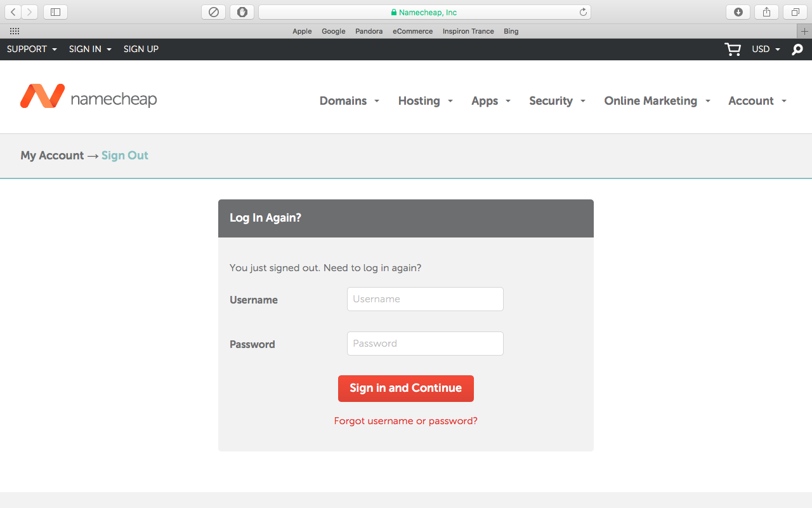Open the Safari downloads icon
Viewport: 812px width, 508px height.
coord(738,12)
